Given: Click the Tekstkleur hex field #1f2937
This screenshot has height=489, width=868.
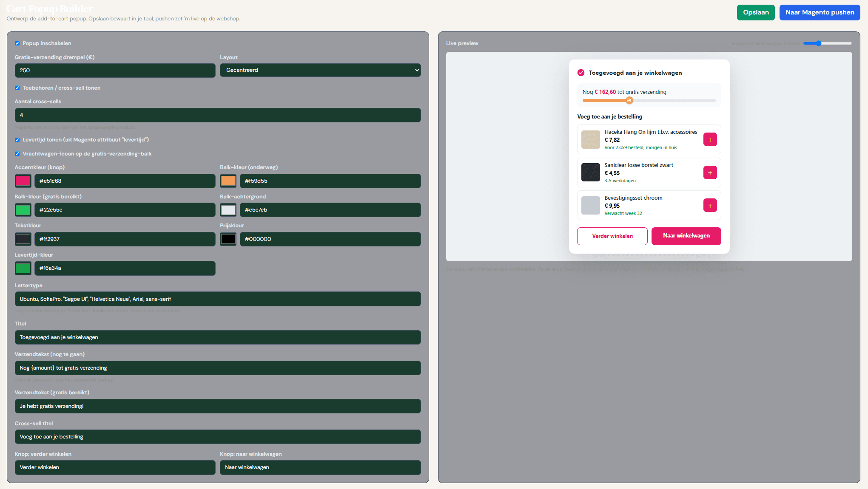Looking at the screenshot, I should click(125, 239).
